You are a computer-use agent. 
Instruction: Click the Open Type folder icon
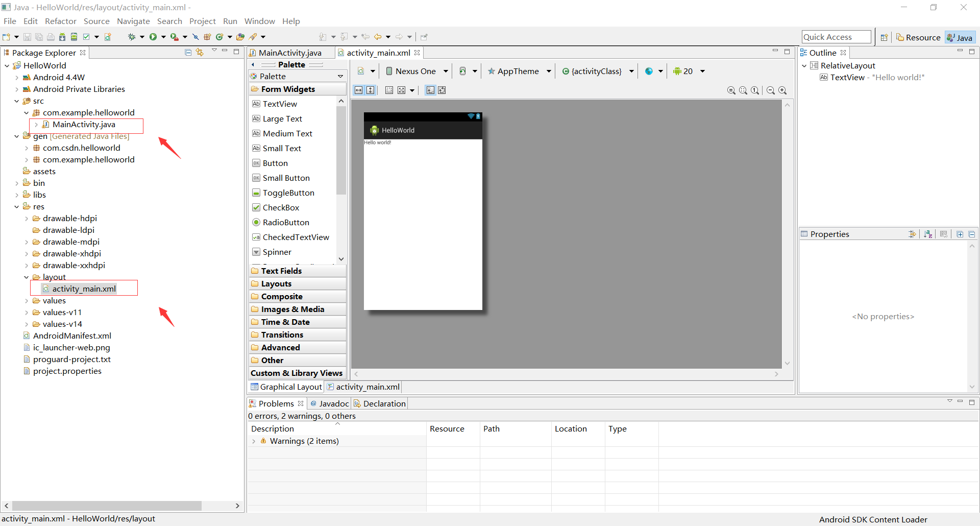[240, 37]
